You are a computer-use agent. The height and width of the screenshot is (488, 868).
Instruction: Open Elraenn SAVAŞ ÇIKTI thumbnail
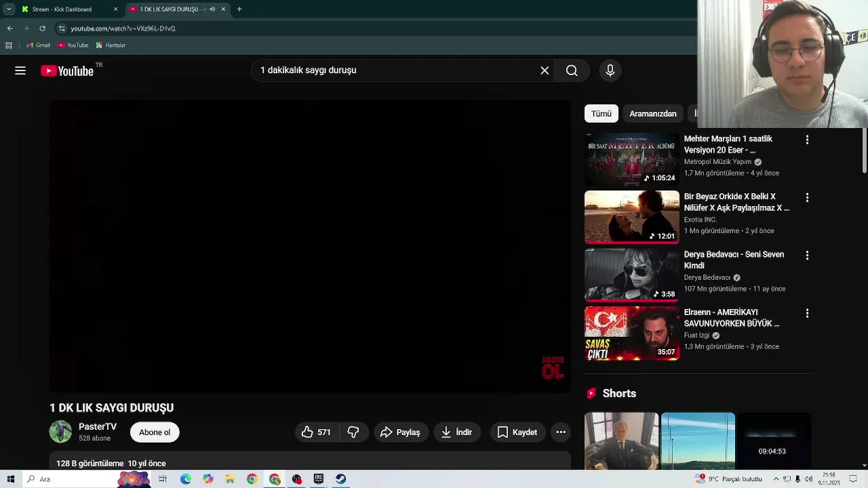coord(632,333)
